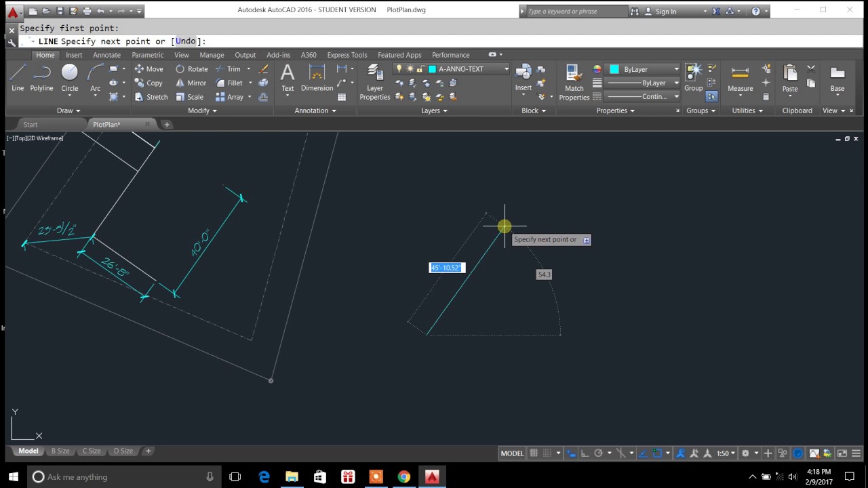The height and width of the screenshot is (488, 868).
Task: Open Google Chrome from the taskbar
Action: (x=403, y=477)
